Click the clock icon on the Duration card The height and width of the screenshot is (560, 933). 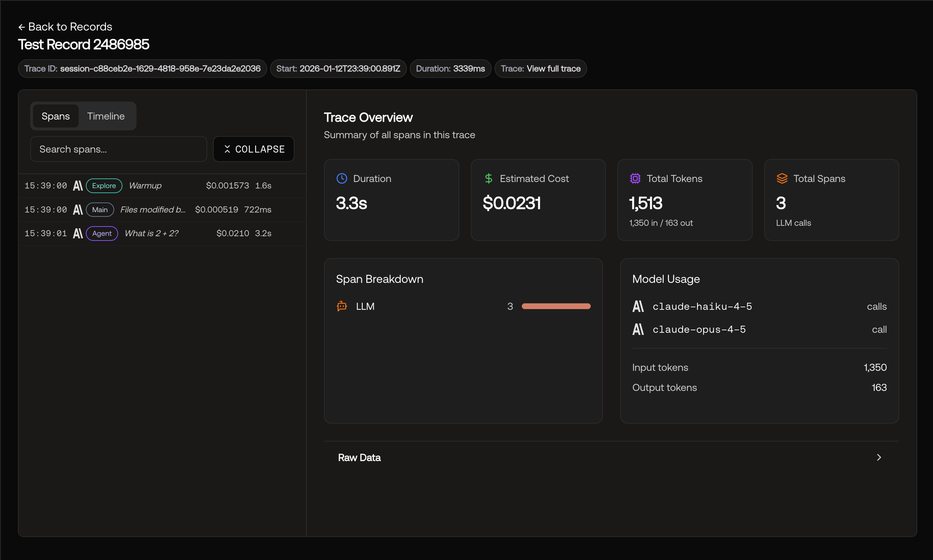(342, 178)
